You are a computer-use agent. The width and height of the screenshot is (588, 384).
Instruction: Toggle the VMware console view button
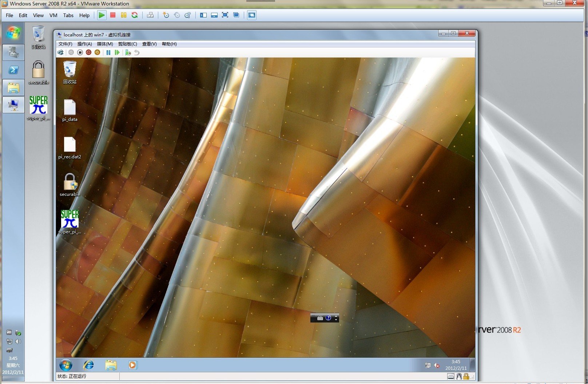click(252, 15)
